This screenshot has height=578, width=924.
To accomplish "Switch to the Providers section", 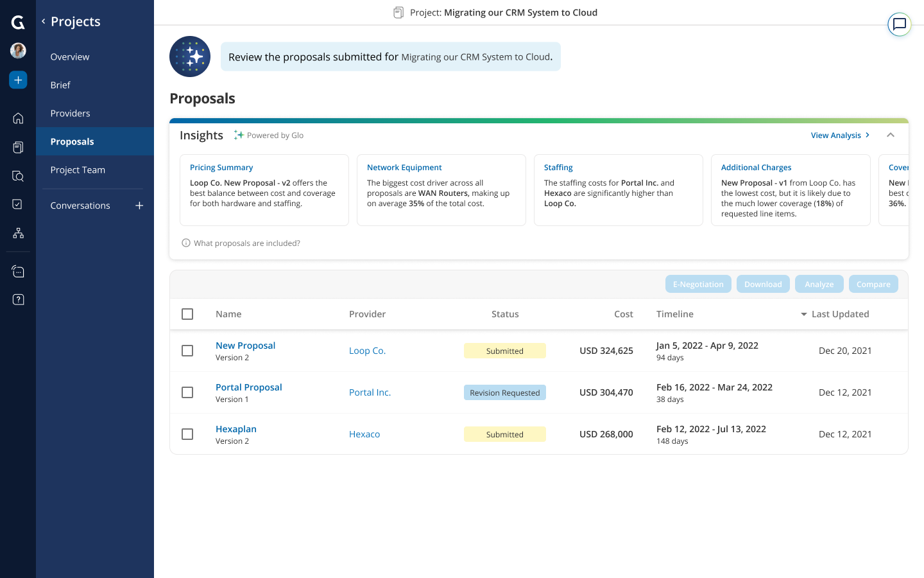I will tap(70, 113).
